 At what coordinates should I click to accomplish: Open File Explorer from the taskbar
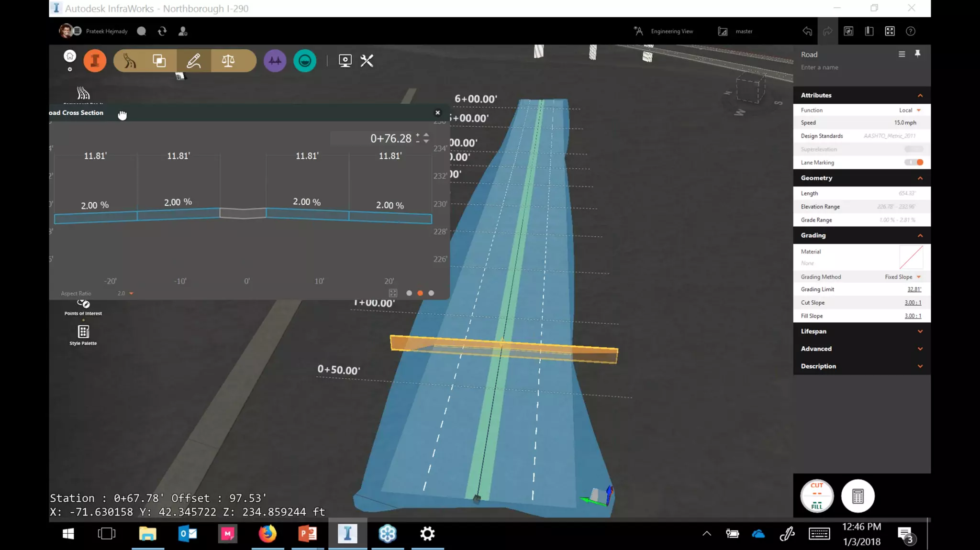[148, 534]
